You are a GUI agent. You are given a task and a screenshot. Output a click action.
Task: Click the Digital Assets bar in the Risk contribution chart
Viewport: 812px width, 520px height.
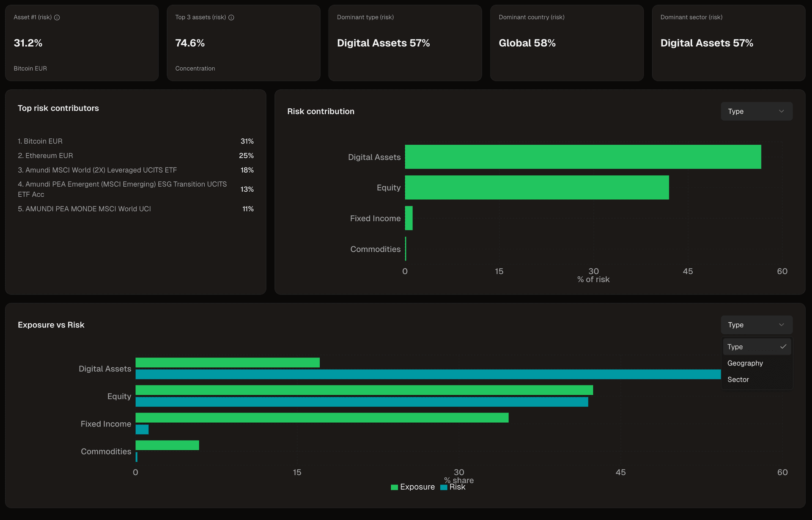click(583, 157)
